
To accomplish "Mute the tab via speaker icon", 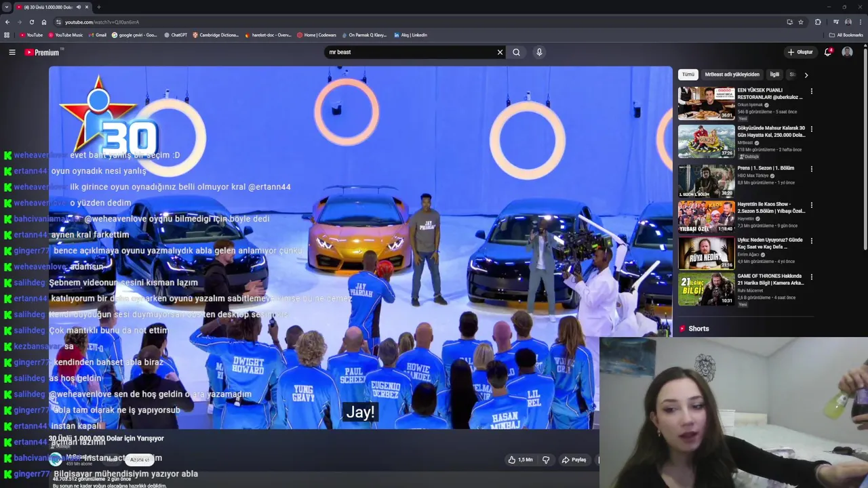I will tap(79, 7).
